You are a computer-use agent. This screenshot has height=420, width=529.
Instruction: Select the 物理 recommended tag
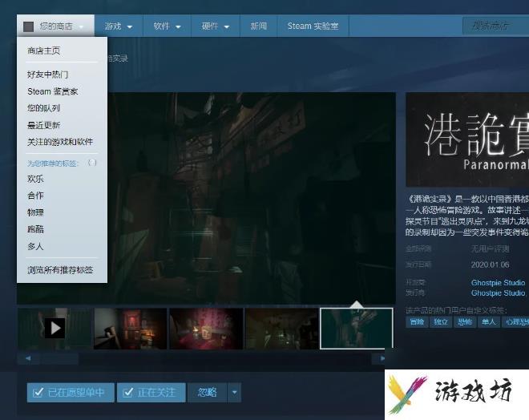(x=35, y=212)
